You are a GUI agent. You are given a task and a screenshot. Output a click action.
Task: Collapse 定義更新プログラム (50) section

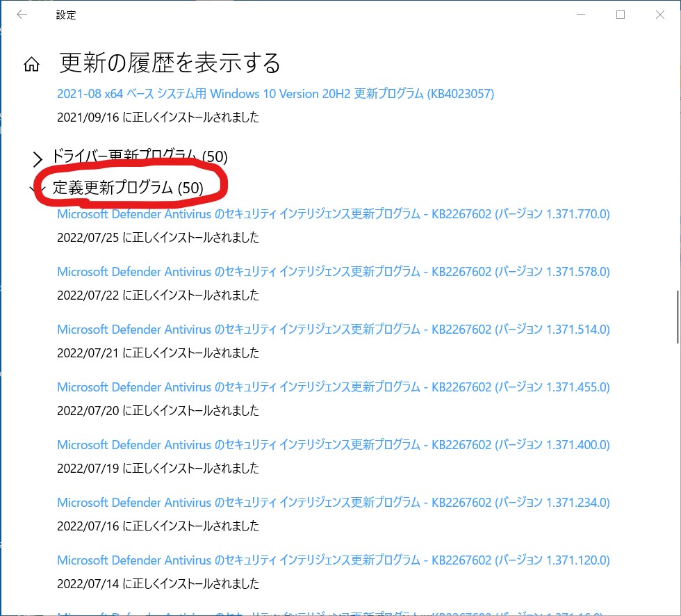point(117,188)
